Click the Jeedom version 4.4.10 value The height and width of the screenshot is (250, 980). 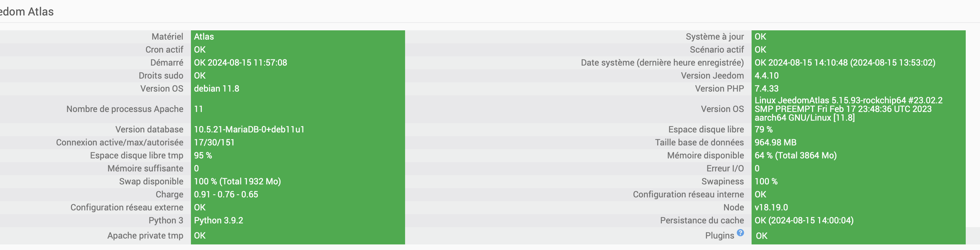tap(766, 75)
